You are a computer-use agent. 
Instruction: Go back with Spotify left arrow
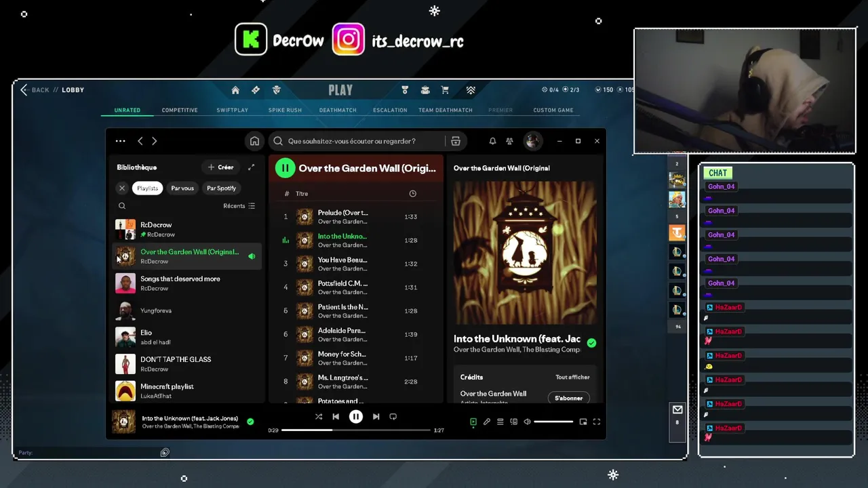pos(140,141)
